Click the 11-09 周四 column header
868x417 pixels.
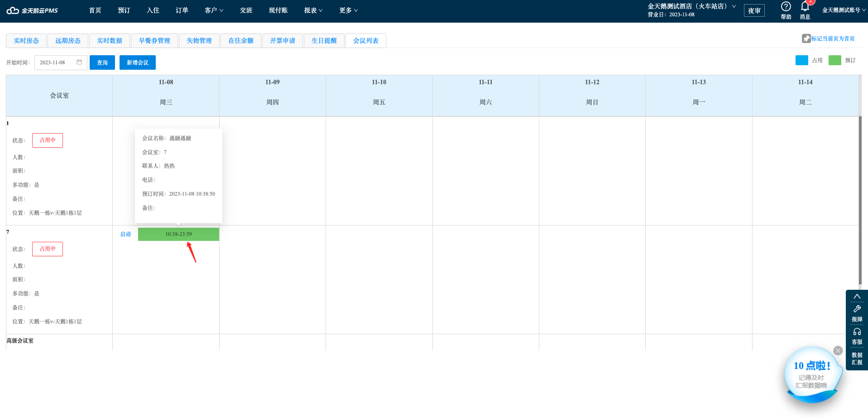click(x=273, y=96)
